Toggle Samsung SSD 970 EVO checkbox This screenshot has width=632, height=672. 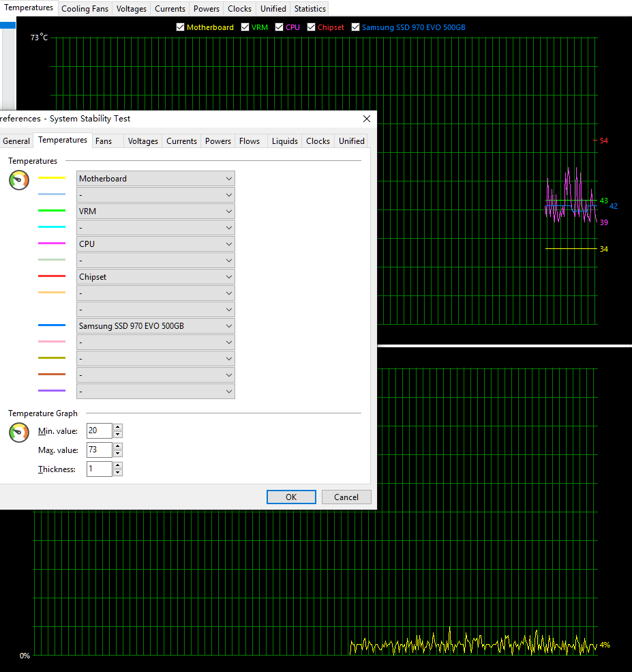pyautogui.click(x=355, y=27)
